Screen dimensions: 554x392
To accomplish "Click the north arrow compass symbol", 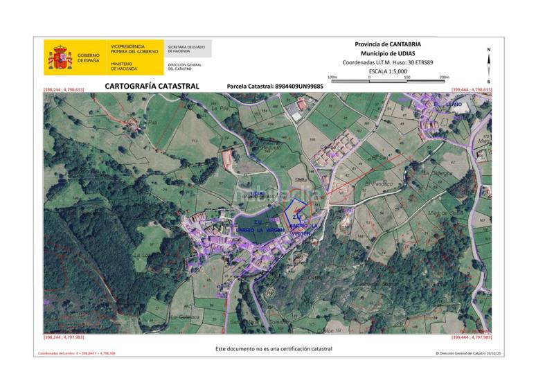I will point(489,60).
